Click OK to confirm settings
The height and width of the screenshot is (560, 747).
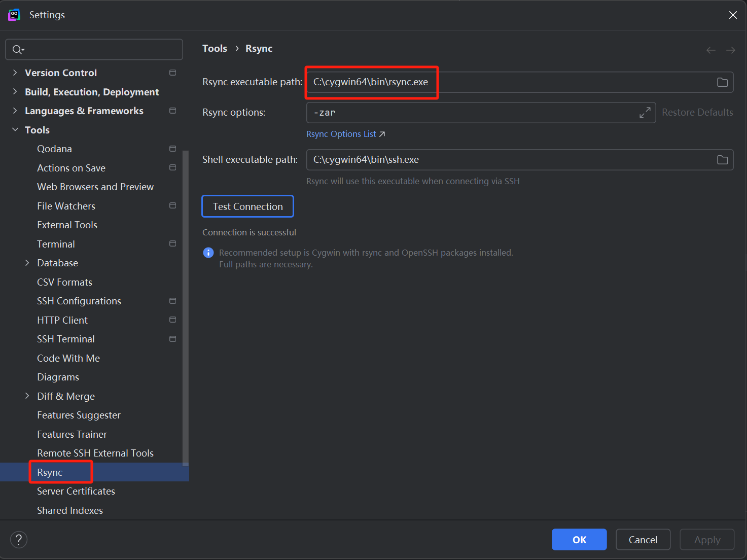pyautogui.click(x=579, y=540)
